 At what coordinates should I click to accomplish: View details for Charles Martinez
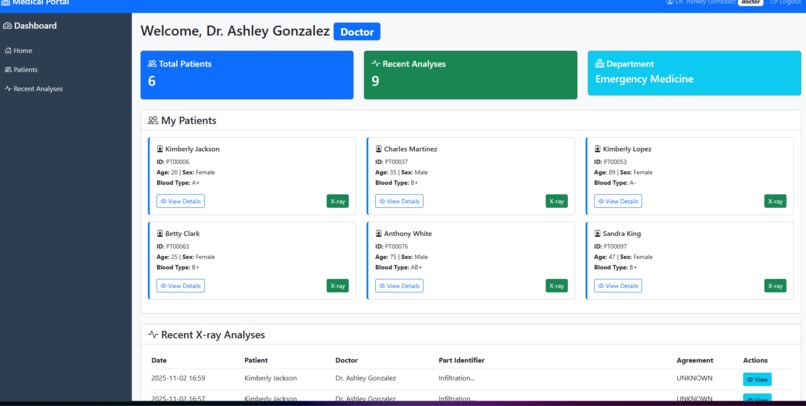[399, 201]
